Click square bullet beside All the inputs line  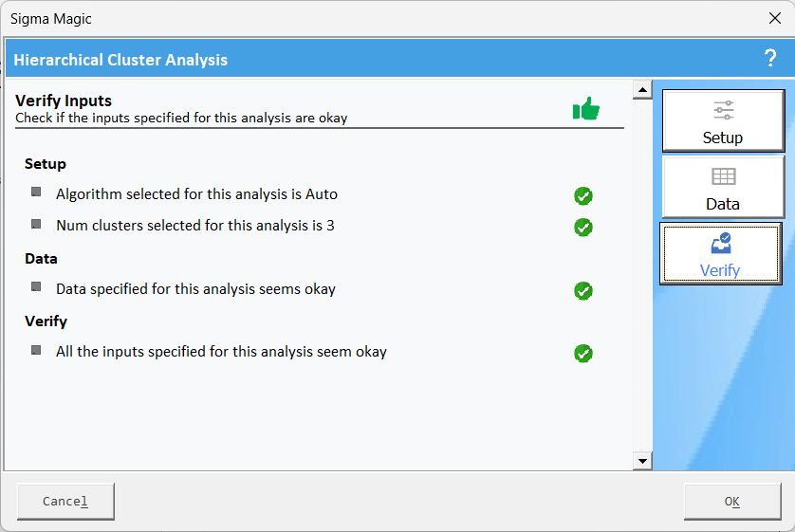(x=36, y=350)
